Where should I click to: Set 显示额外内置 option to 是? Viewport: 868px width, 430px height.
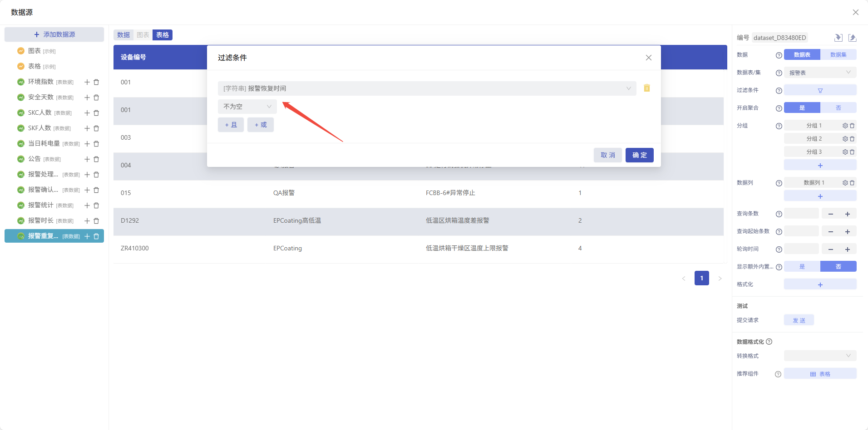coord(802,267)
